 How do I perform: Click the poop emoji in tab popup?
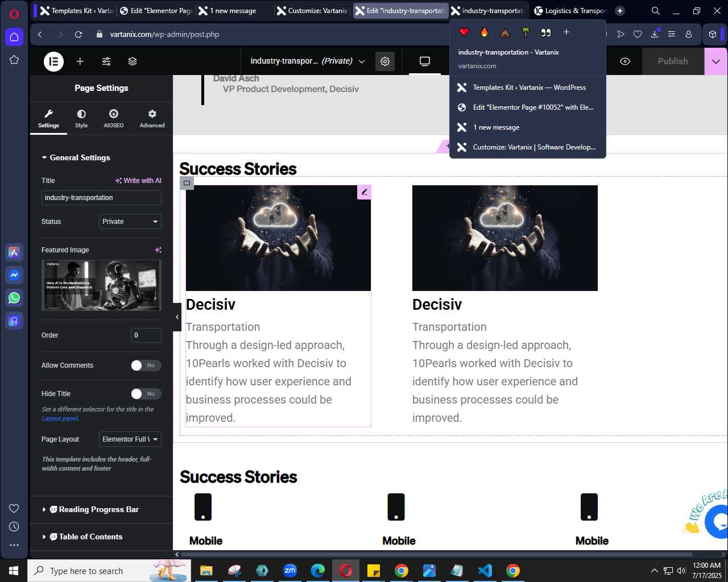pos(505,32)
